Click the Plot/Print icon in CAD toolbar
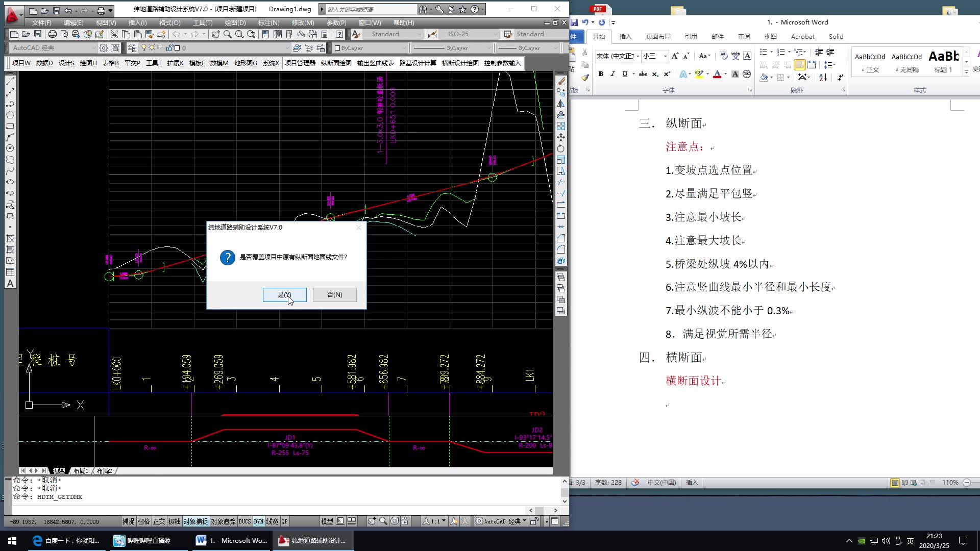 click(x=52, y=34)
